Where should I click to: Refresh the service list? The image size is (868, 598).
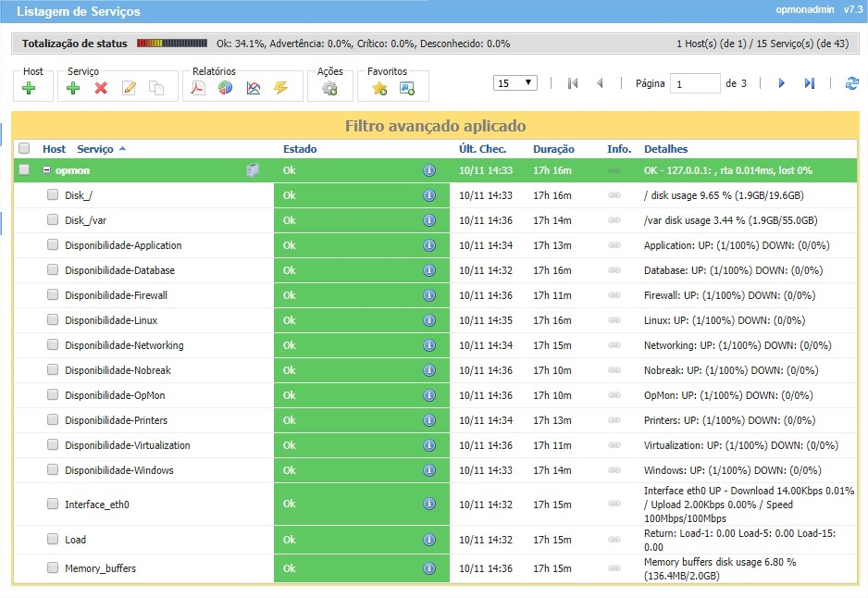(x=851, y=83)
